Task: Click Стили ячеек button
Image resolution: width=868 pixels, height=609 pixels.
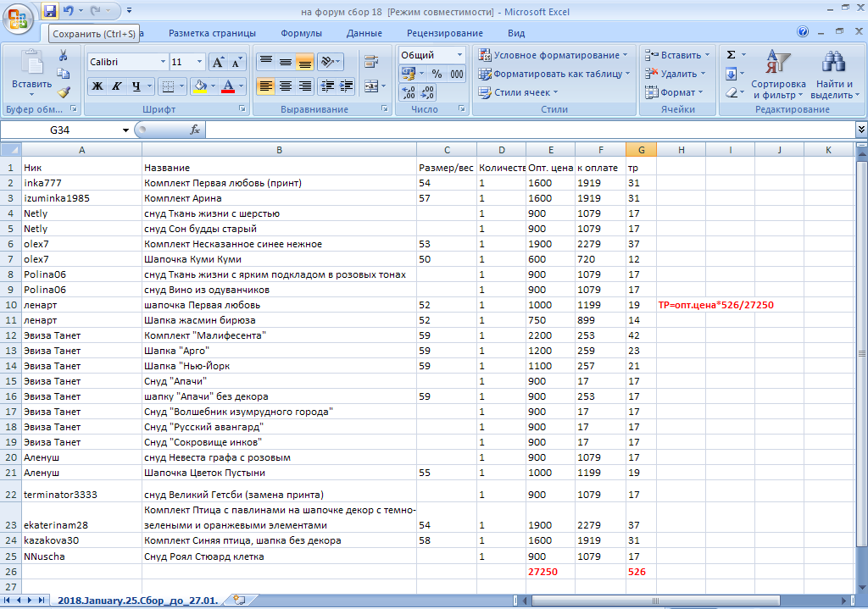Action: pos(519,92)
